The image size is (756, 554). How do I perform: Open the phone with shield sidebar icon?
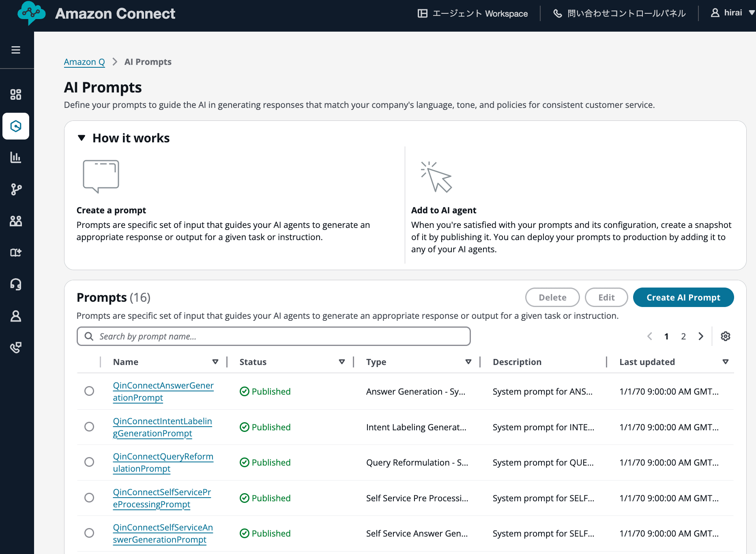pos(16,348)
